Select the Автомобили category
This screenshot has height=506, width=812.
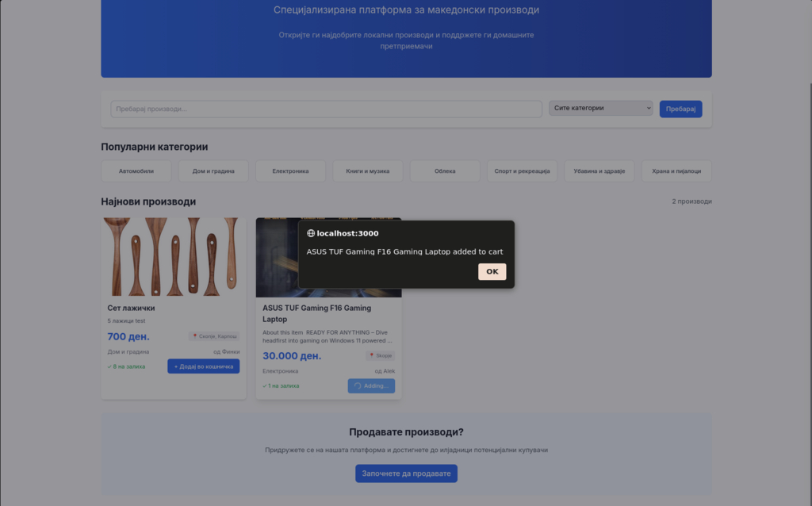[136, 171]
